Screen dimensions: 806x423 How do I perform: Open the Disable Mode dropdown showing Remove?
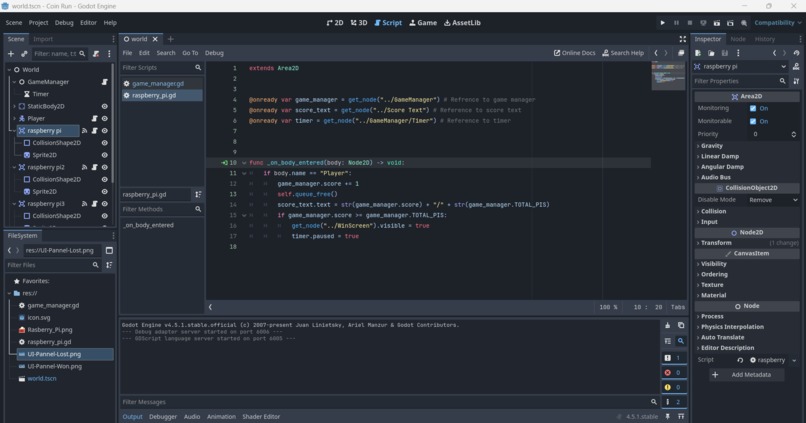[x=773, y=200]
